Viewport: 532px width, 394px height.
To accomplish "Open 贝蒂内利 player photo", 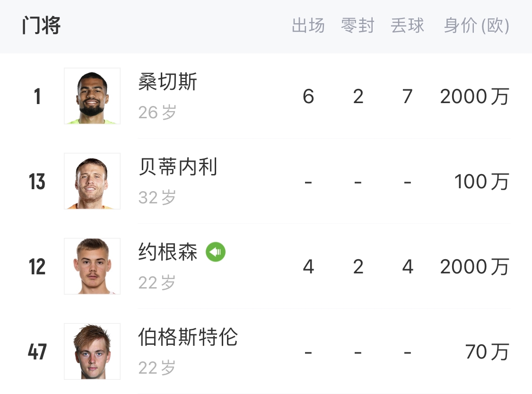I will 92,181.
